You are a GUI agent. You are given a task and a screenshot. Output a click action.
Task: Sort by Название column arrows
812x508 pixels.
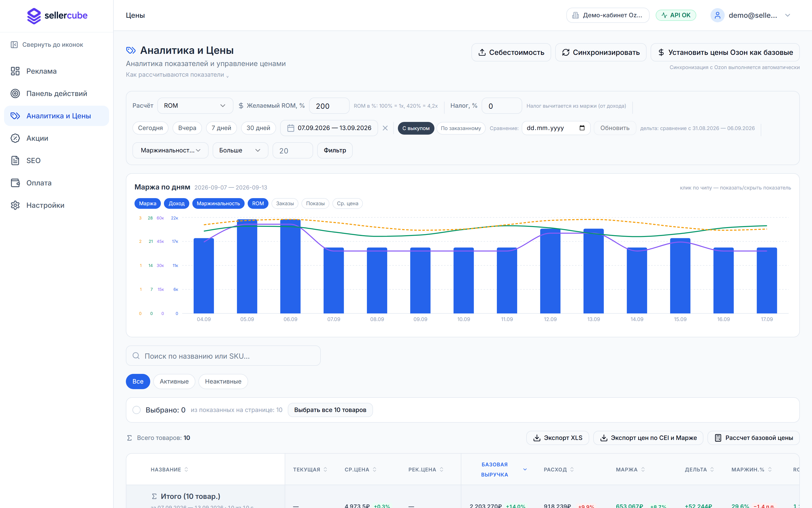click(x=186, y=469)
